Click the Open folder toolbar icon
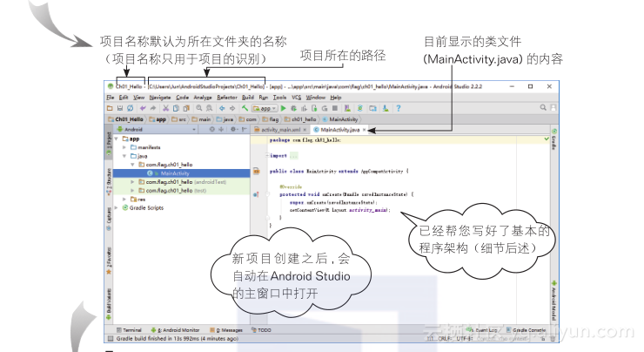The width and height of the screenshot is (644, 352). [110, 108]
